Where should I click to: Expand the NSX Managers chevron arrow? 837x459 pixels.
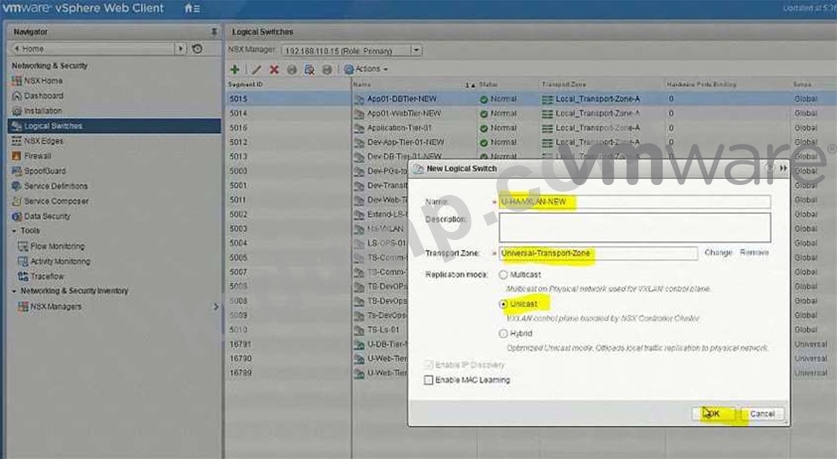pos(216,306)
